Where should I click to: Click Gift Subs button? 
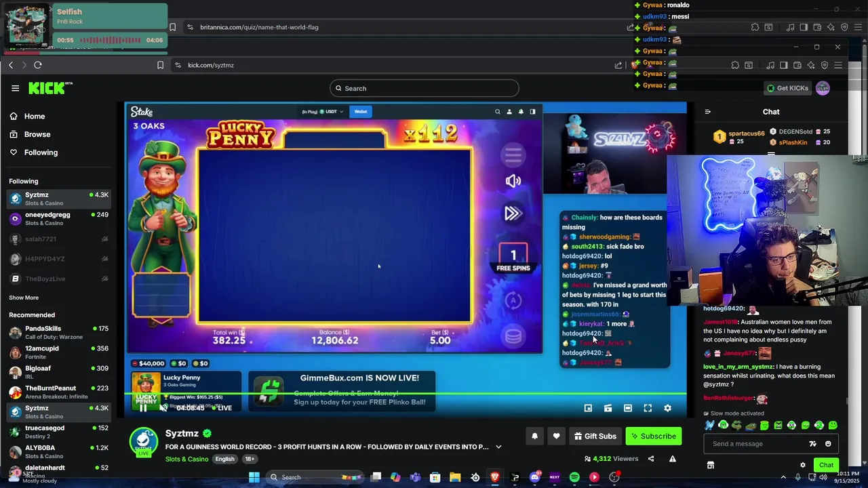coord(595,436)
